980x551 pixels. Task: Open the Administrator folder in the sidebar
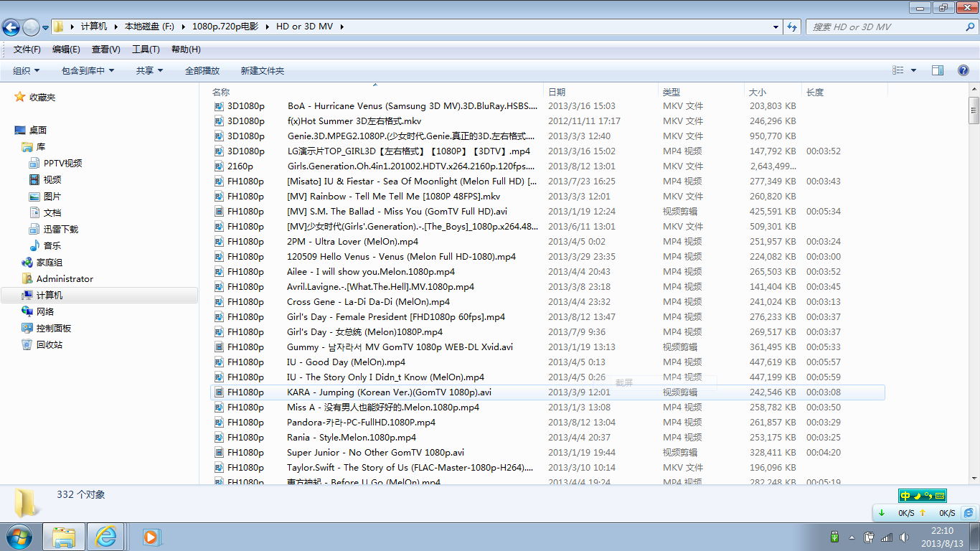pyautogui.click(x=57, y=278)
